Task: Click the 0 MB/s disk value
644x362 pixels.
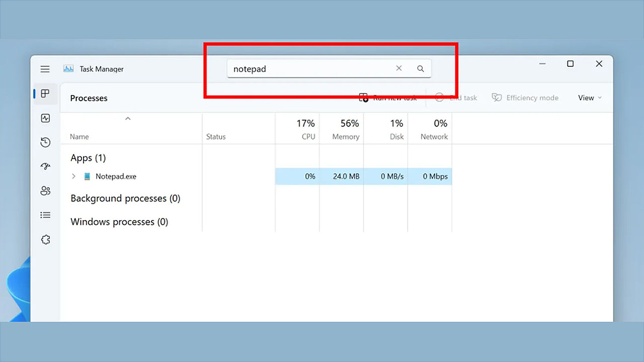Action: coord(392,176)
